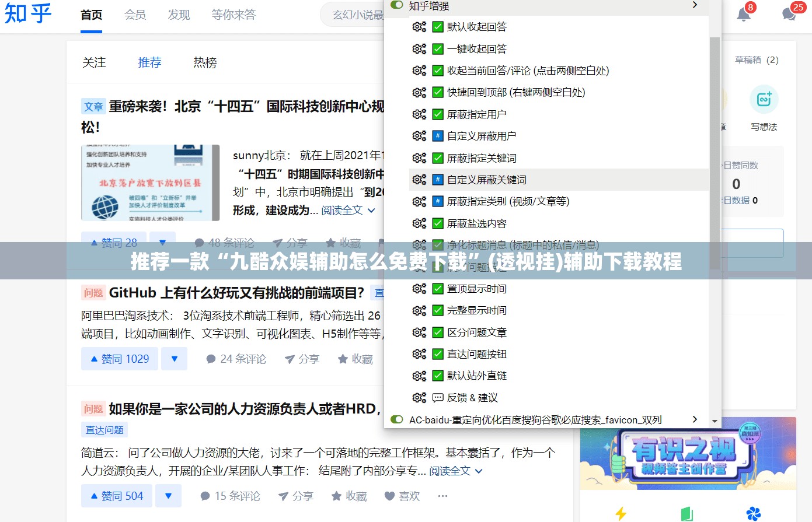
Task: Open the 等你来答 navigation tab
Action: pyautogui.click(x=234, y=15)
